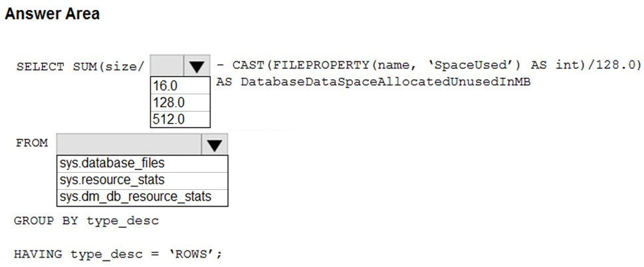Screen dimensions: 644x267
Task: Click the empty size divisor combo field
Action: [x=167, y=66]
